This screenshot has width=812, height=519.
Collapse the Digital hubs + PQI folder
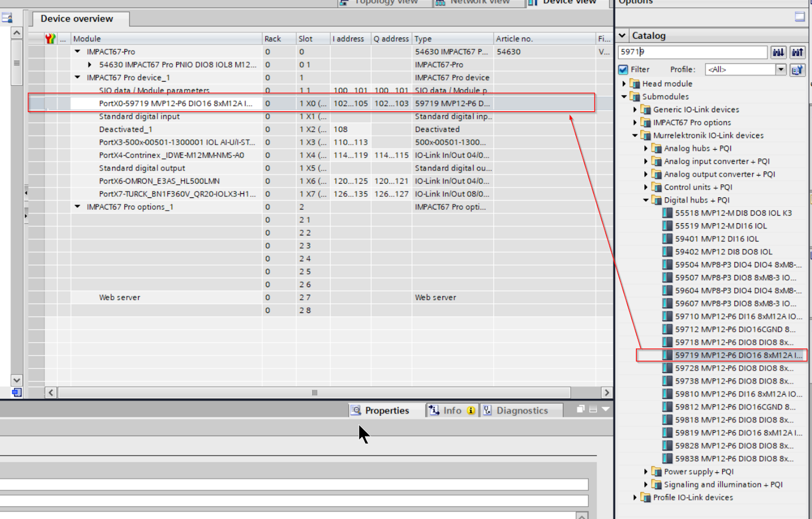(x=646, y=200)
